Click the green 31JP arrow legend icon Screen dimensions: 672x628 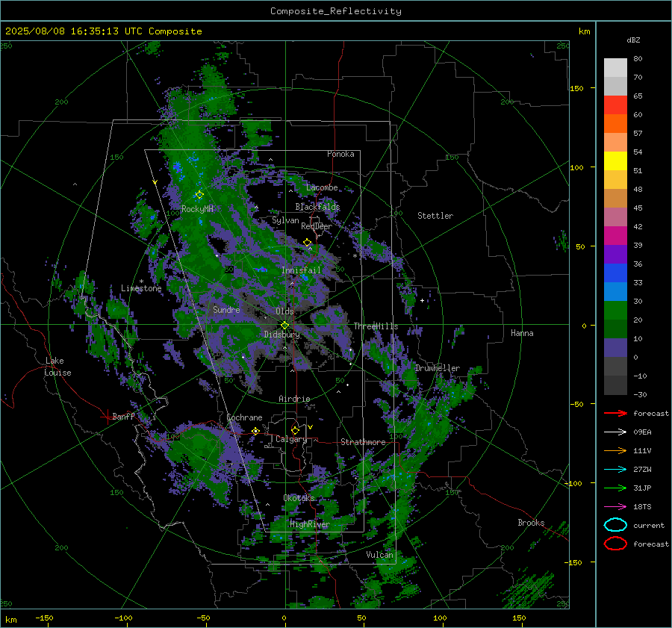tap(615, 488)
